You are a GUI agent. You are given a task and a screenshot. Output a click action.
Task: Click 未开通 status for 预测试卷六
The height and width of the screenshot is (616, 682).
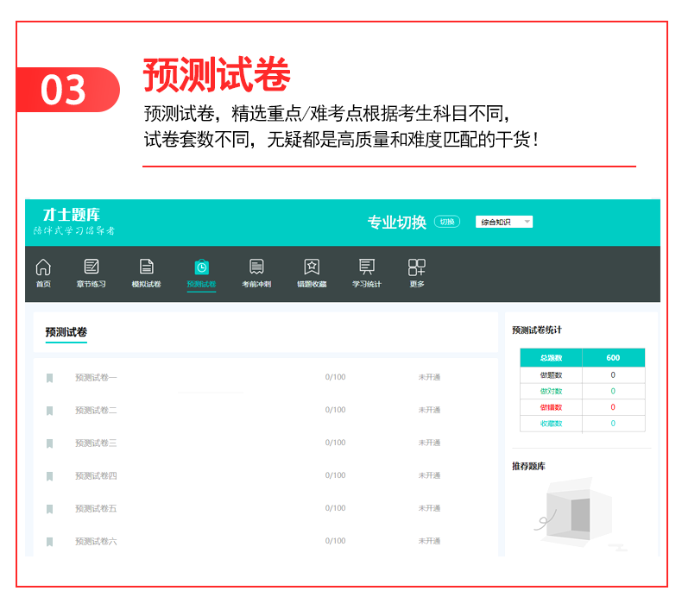pos(429,541)
